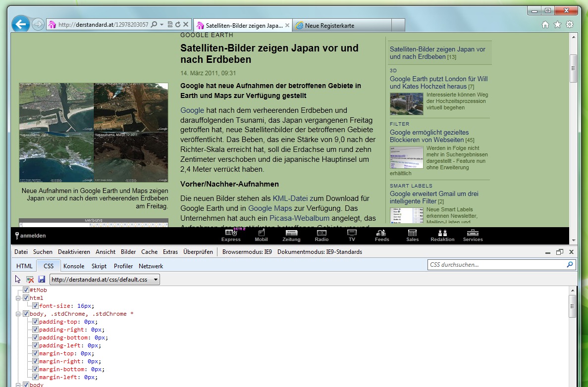Follow the Google link in article
The width and height of the screenshot is (588, 387).
click(x=192, y=110)
